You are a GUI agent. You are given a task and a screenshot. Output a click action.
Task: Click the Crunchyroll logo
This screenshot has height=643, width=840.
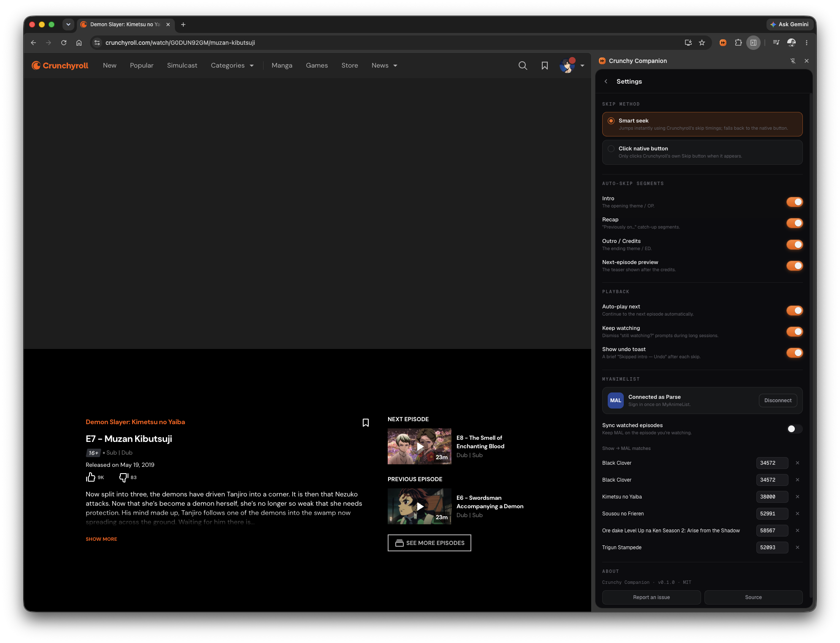[x=60, y=65]
